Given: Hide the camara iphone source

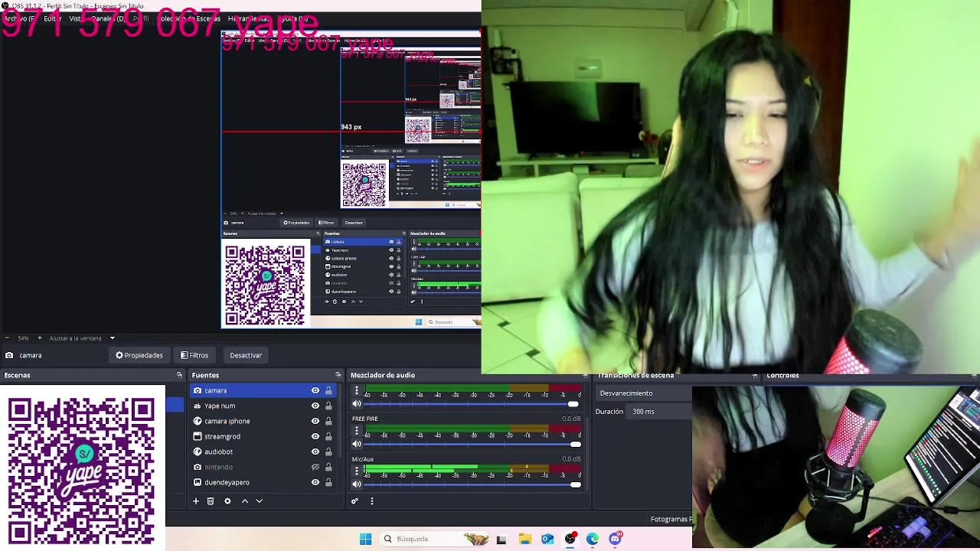Looking at the screenshot, I should pos(315,421).
